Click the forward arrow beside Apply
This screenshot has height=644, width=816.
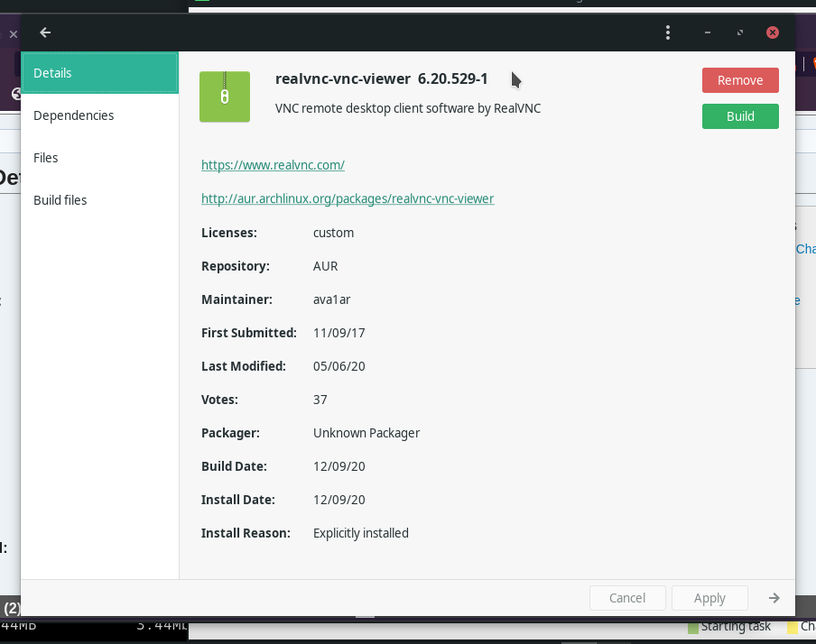[774, 598]
